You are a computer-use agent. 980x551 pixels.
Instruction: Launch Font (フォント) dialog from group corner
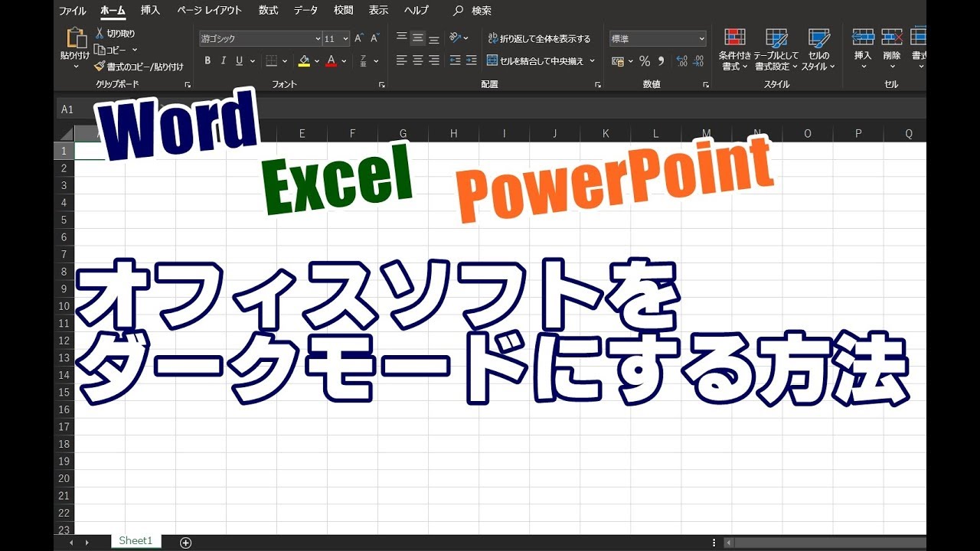[382, 85]
